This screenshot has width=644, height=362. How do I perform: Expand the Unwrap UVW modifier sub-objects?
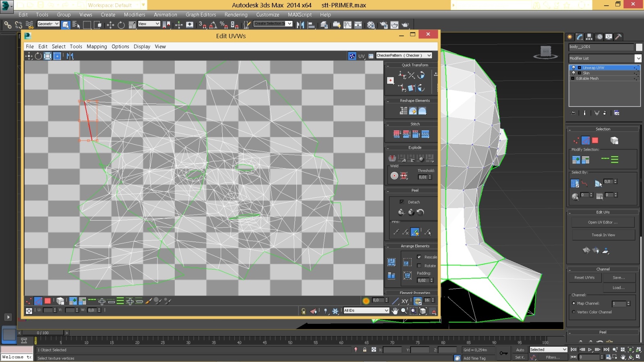[579, 68]
